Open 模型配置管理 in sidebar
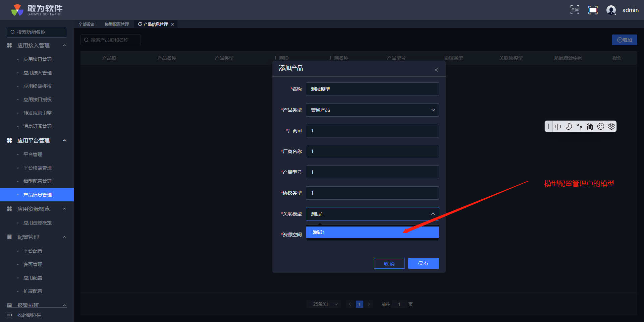Screen dimensions: 644x322 38,181
